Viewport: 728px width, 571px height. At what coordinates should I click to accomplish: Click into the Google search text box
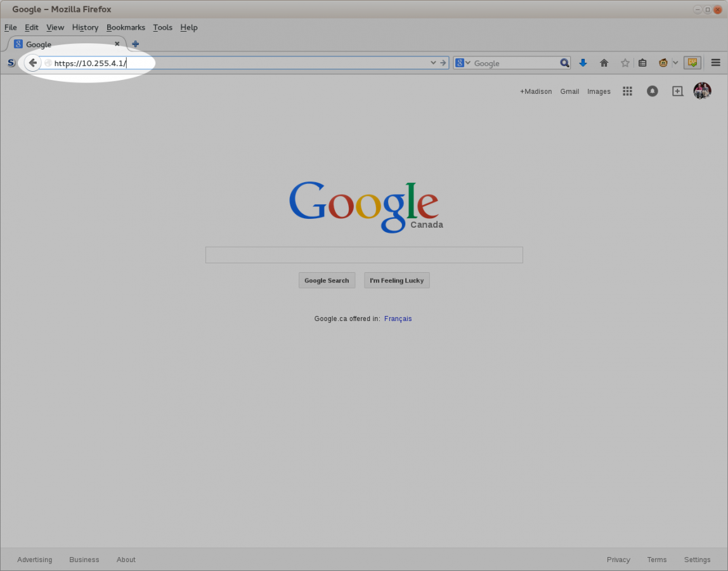click(364, 255)
